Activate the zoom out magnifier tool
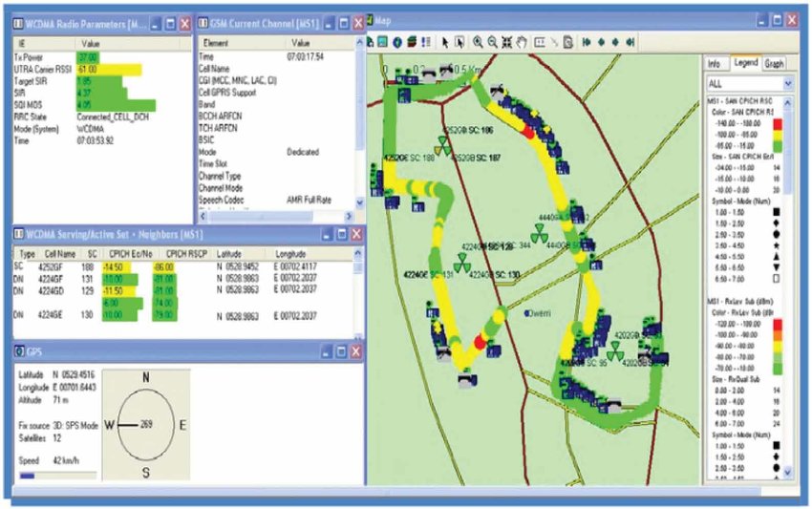Viewport: 812px width, 509px height. [493, 42]
